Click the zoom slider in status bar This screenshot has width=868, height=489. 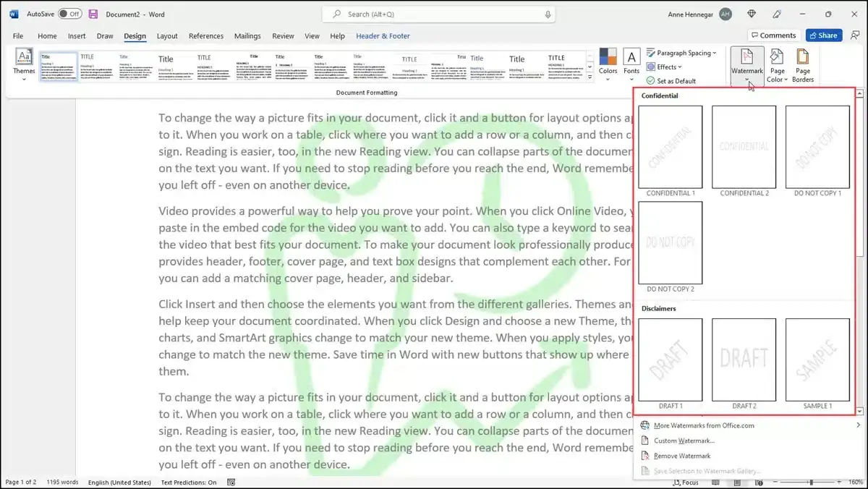(x=811, y=482)
